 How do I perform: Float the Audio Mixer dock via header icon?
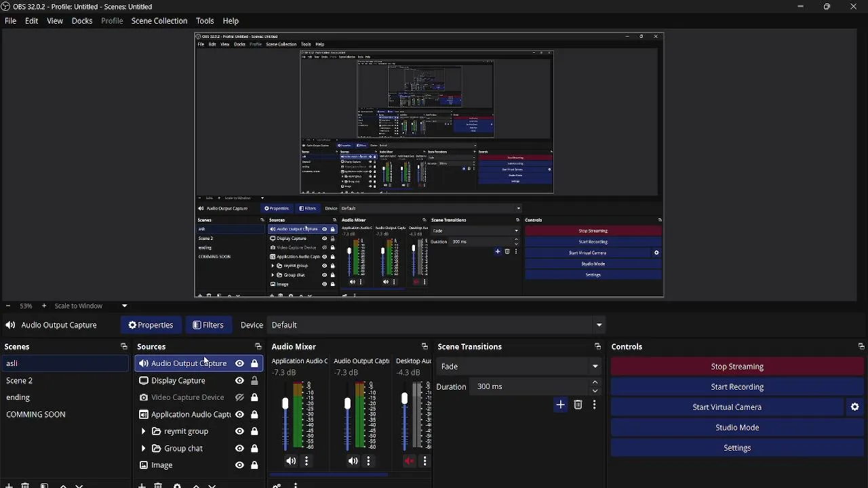click(425, 346)
